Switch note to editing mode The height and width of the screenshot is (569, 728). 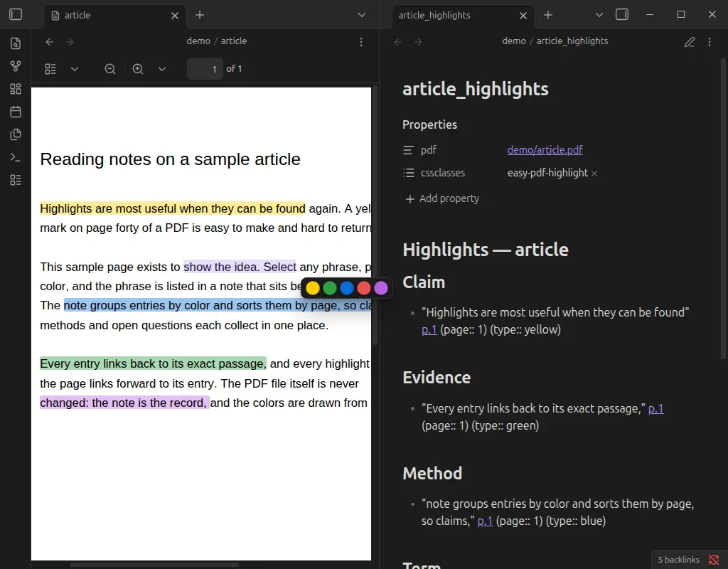point(690,42)
